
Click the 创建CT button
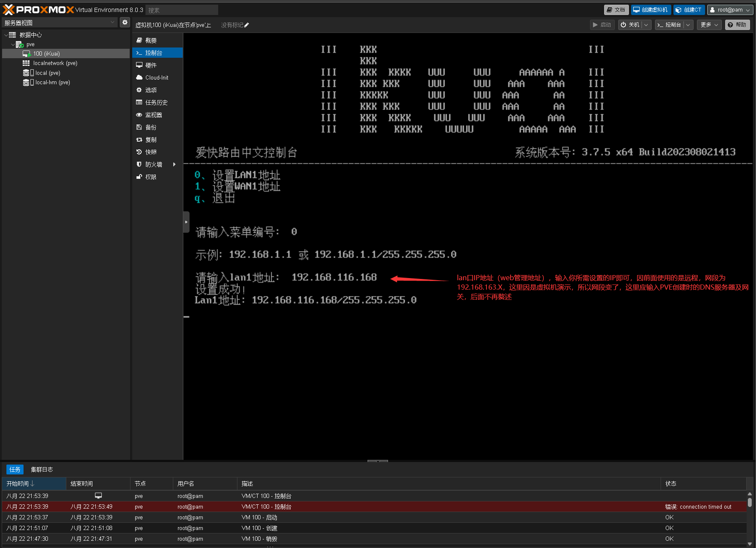689,10
